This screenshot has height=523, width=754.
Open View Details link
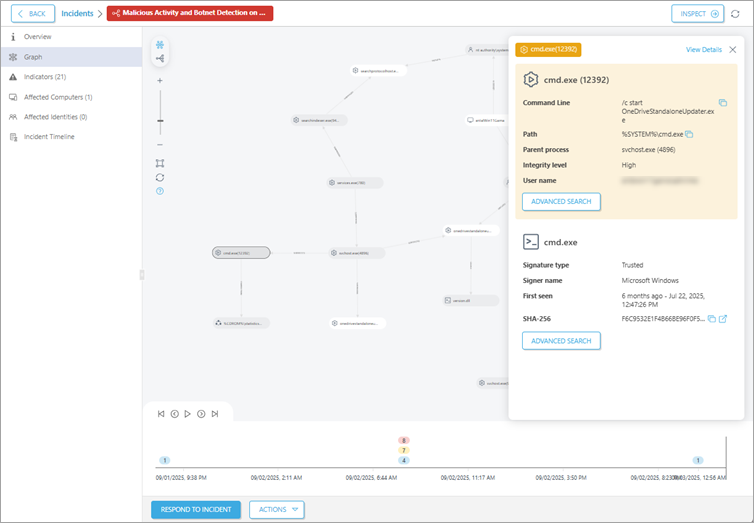click(703, 49)
